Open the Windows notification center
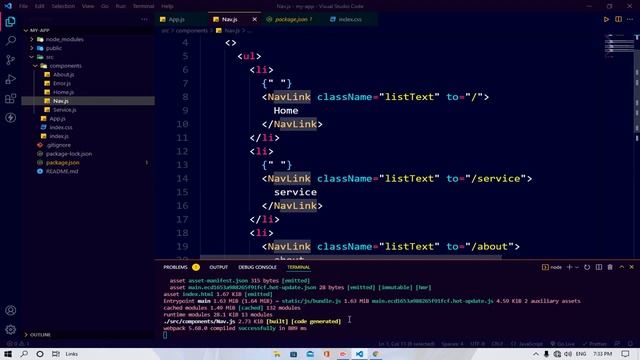This screenshot has width=640, height=360. coord(625,354)
